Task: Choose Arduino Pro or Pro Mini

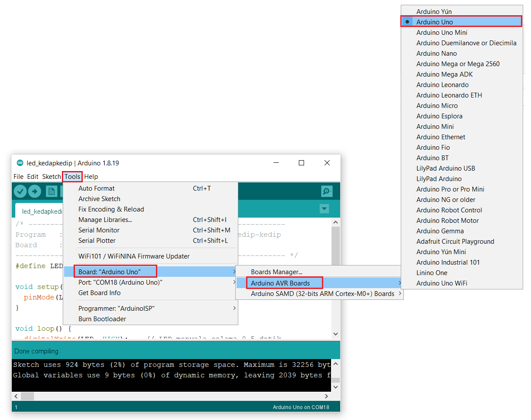Action: pos(462,189)
